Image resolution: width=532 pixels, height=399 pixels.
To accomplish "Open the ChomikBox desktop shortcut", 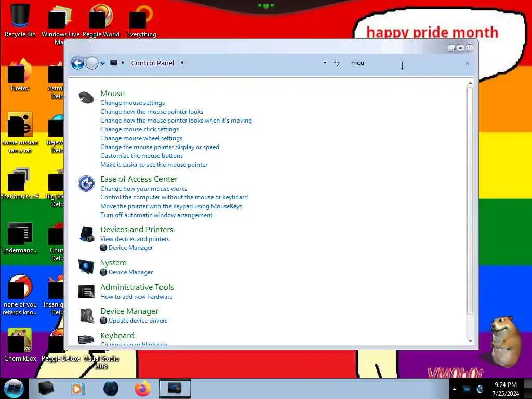I will click(x=20, y=344).
